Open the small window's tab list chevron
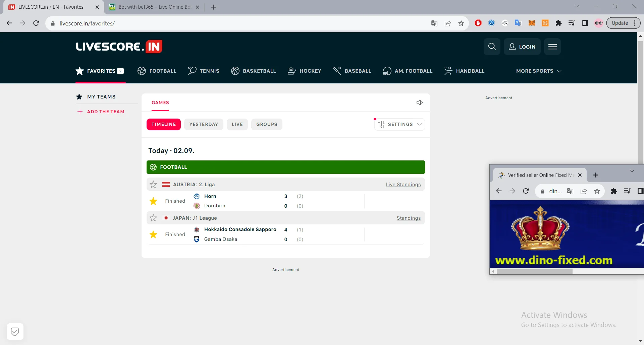 click(632, 171)
